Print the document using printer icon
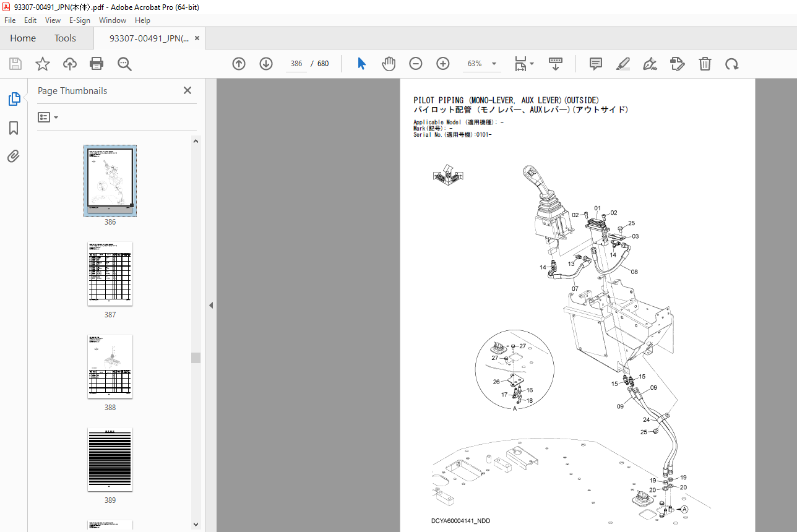Screen dimensions: 797x532 tap(97, 64)
